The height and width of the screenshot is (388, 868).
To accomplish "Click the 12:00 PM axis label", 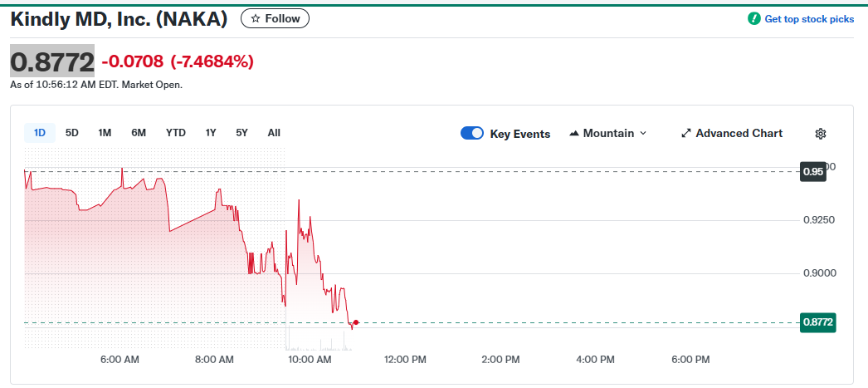I will [405, 360].
